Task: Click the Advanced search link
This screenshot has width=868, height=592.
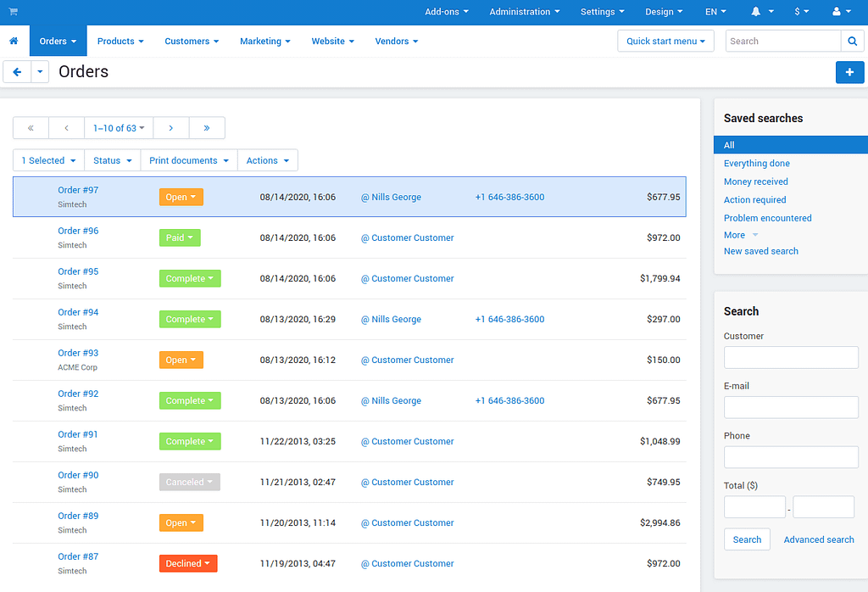Action: pos(818,539)
